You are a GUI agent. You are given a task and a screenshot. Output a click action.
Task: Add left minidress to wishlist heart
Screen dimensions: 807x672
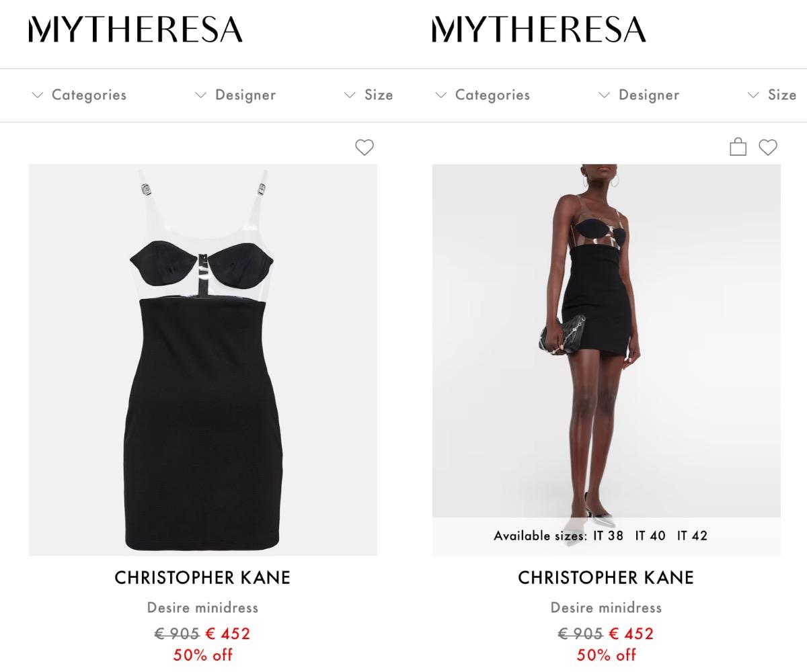(364, 147)
